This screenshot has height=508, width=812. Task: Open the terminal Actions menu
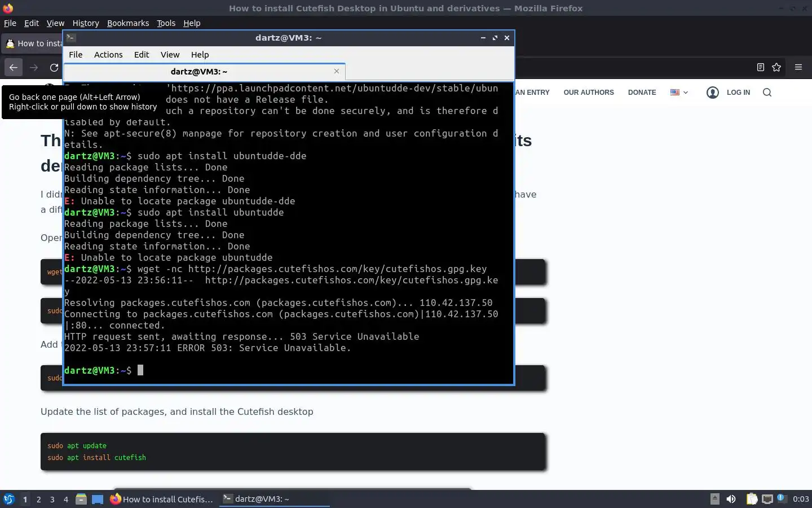coord(108,55)
